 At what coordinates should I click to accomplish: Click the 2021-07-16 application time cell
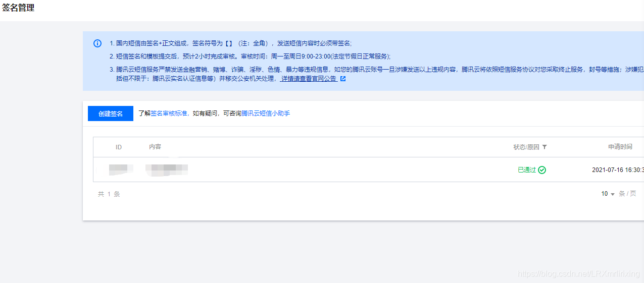click(618, 170)
